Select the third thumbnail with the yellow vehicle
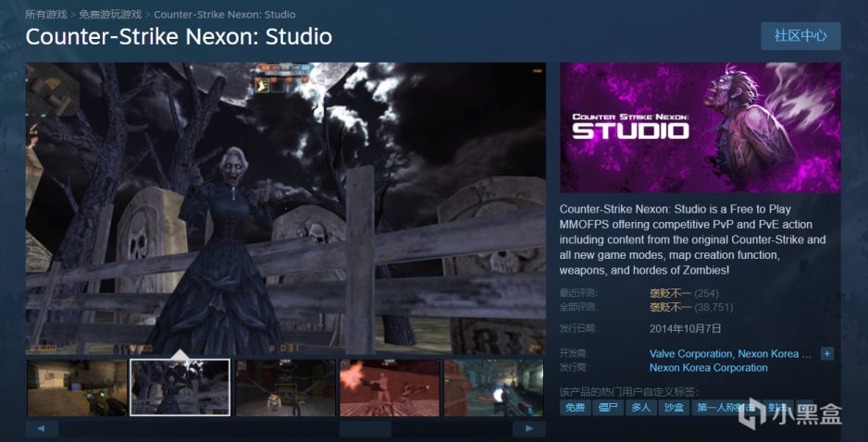 pyautogui.click(x=286, y=387)
